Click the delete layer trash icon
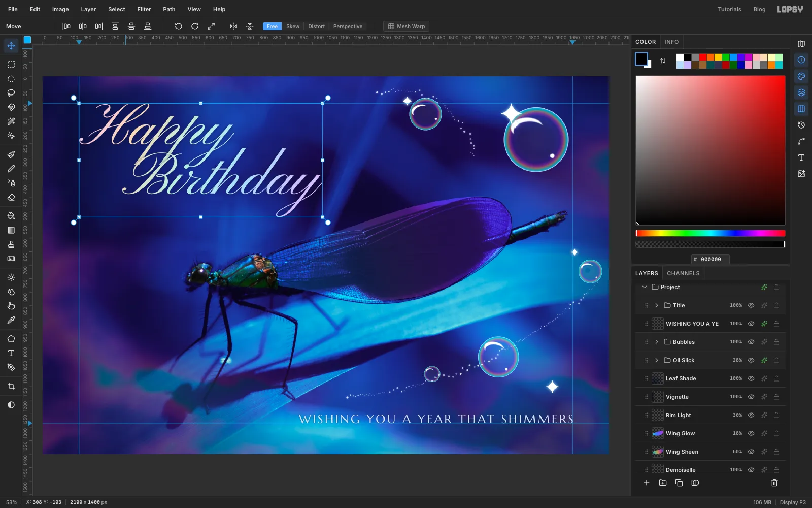The height and width of the screenshot is (508, 812). (774, 483)
